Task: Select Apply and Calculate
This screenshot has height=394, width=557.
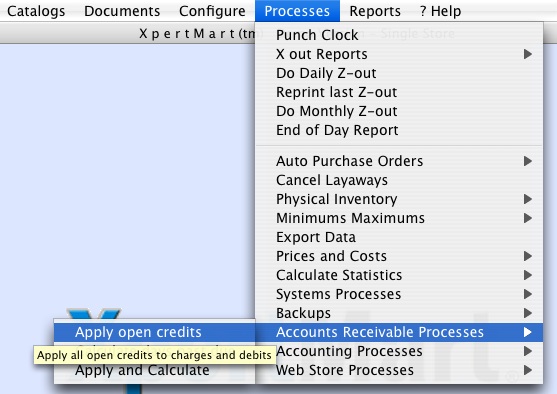Action: [x=155, y=370]
